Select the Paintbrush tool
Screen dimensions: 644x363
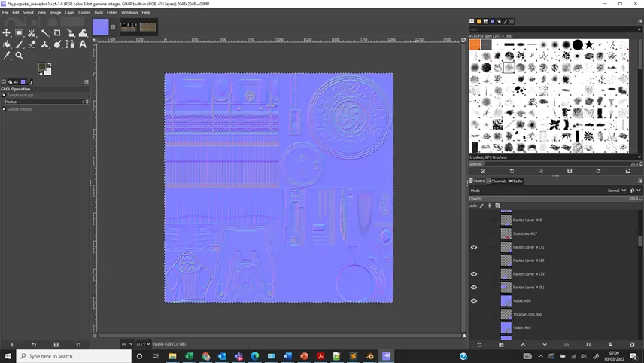[x=19, y=44]
